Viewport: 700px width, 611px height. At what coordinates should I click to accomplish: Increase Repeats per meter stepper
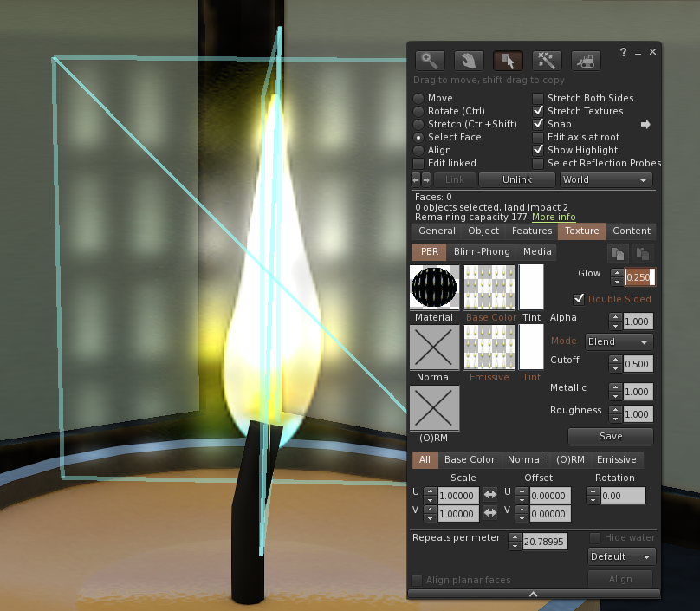click(515, 537)
